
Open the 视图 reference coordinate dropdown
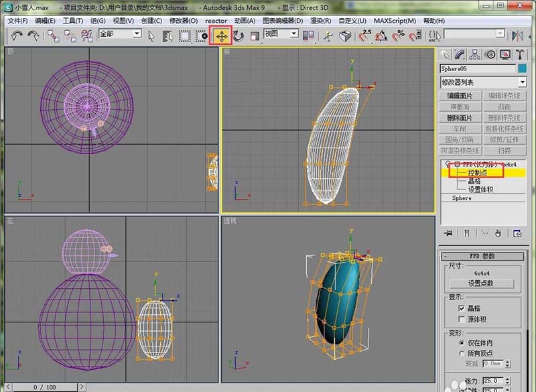pos(293,34)
